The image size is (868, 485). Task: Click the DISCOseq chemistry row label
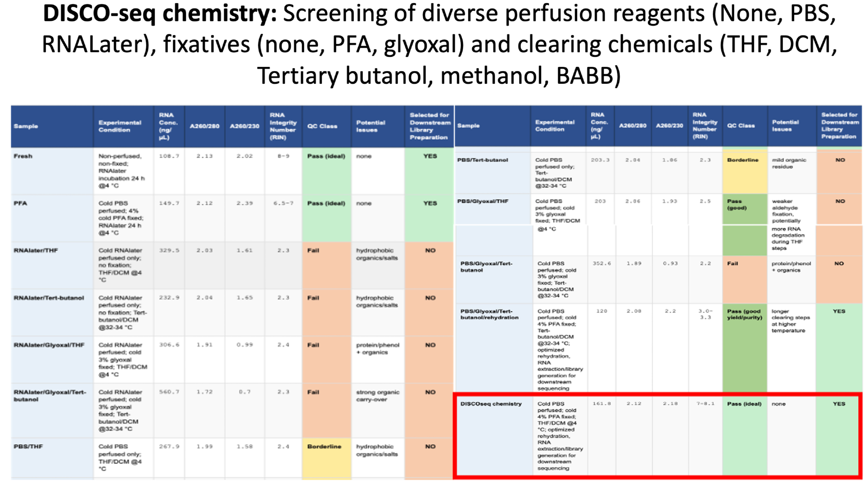[x=491, y=404]
